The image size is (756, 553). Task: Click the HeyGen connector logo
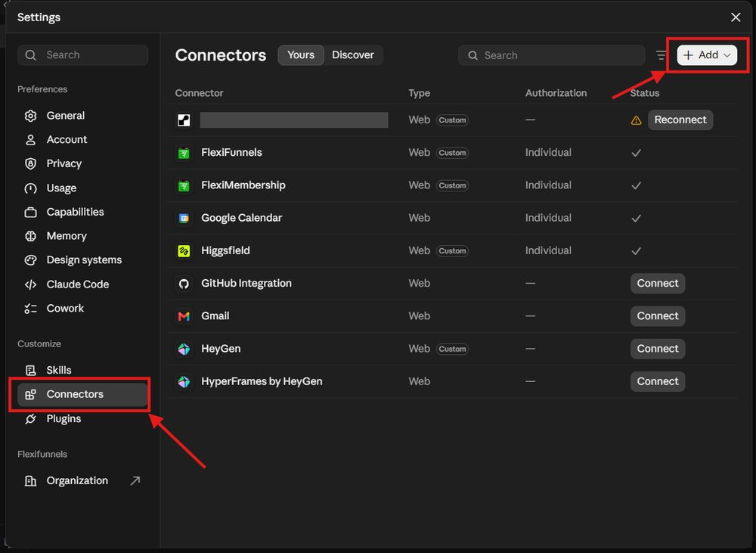pos(184,349)
